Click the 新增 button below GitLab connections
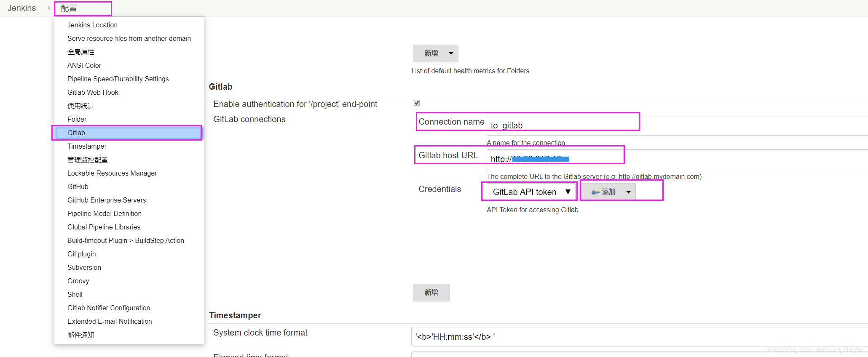The image size is (868, 357). pos(431,292)
